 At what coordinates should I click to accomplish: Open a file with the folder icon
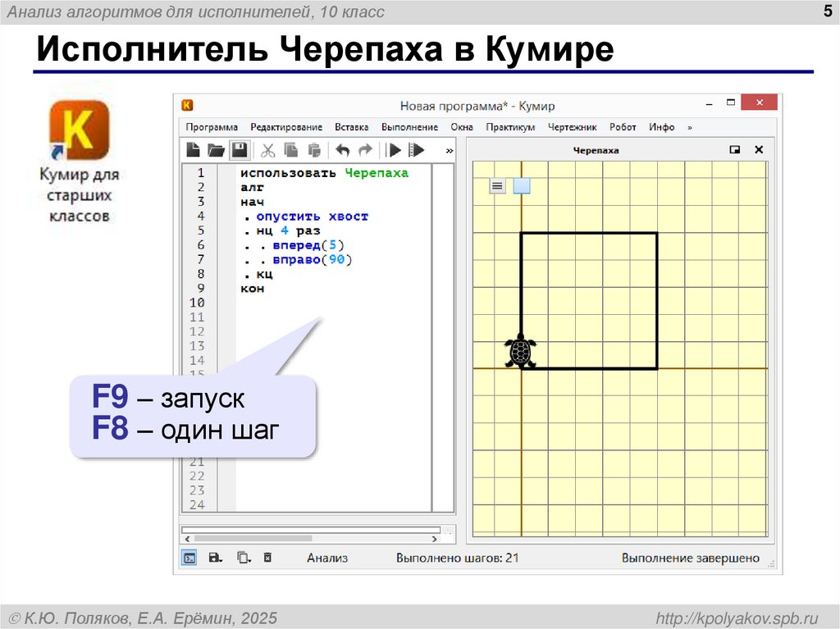point(214,150)
